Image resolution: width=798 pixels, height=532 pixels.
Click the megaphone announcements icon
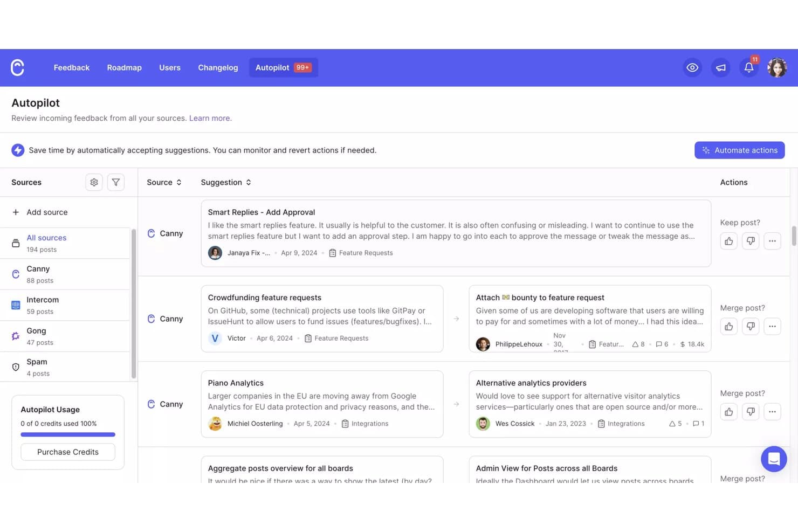pyautogui.click(x=720, y=67)
